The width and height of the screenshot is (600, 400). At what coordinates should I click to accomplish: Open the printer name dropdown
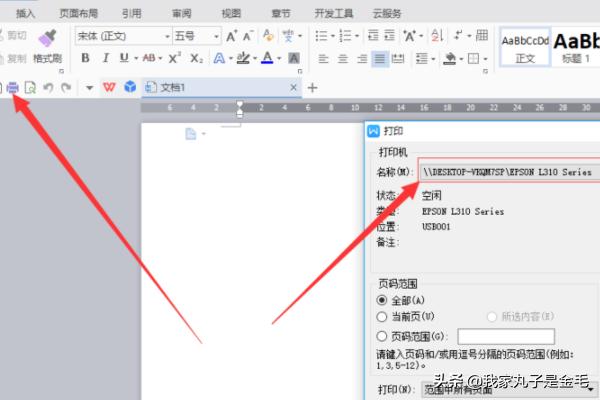point(510,172)
